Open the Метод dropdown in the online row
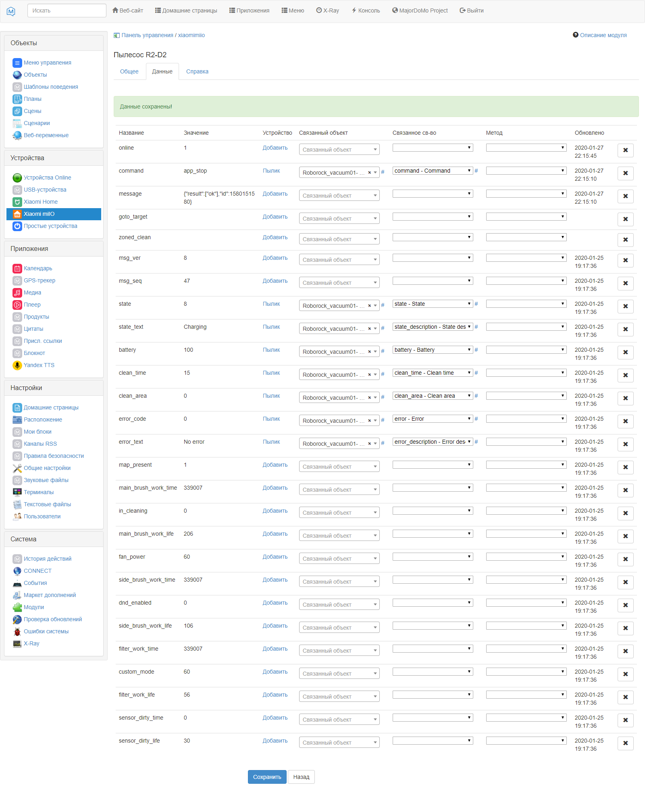 pos(526,147)
